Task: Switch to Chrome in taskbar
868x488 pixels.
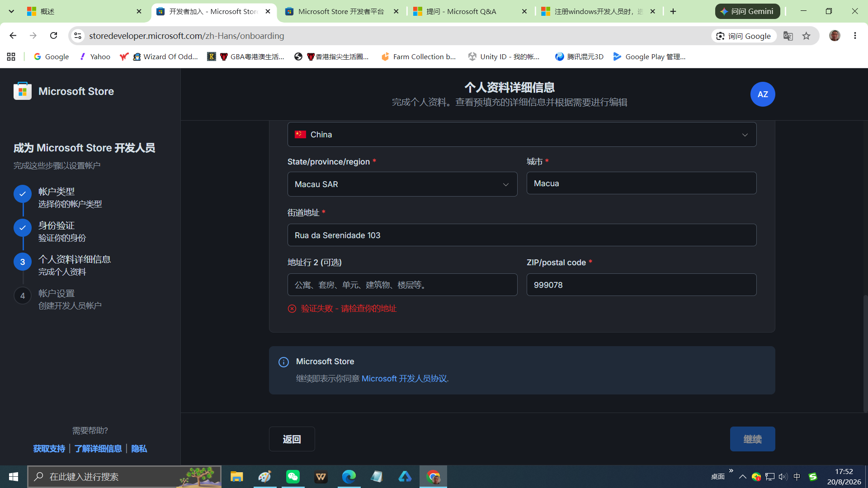Action: click(x=434, y=477)
